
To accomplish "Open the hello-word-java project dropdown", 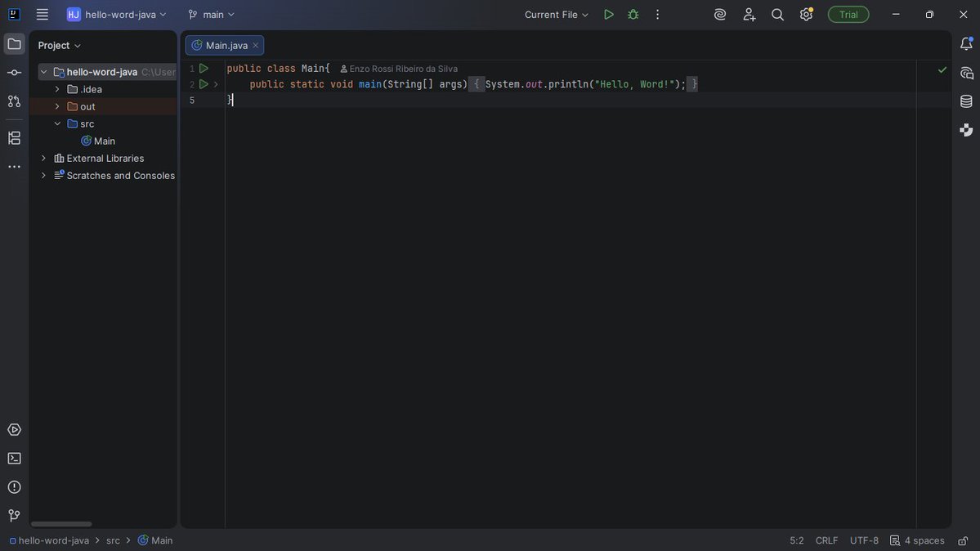I will point(117,15).
